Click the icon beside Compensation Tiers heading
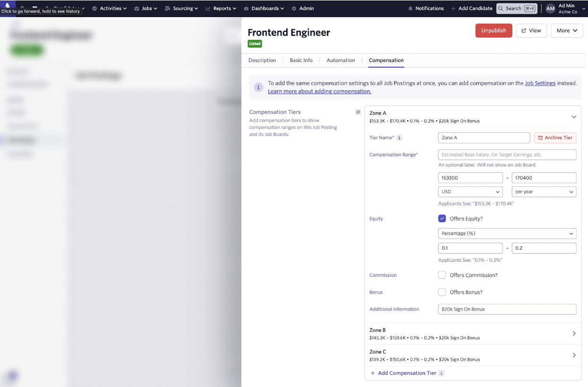The height and width of the screenshot is (387, 588). [x=358, y=112]
